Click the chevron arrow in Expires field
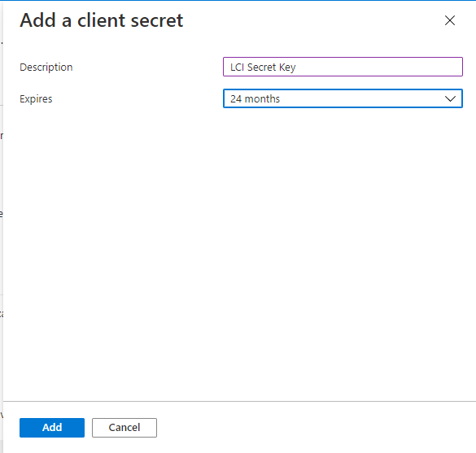 450,98
